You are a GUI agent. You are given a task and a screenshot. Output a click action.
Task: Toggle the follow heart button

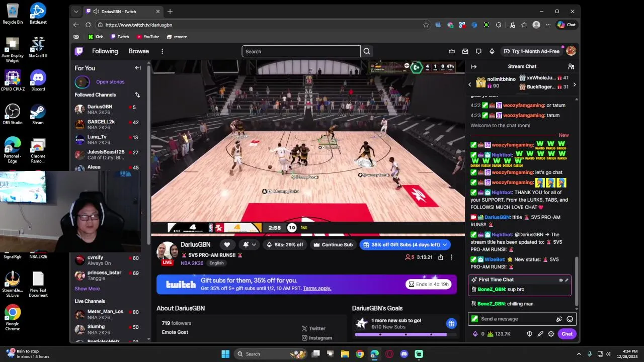(x=227, y=244)
